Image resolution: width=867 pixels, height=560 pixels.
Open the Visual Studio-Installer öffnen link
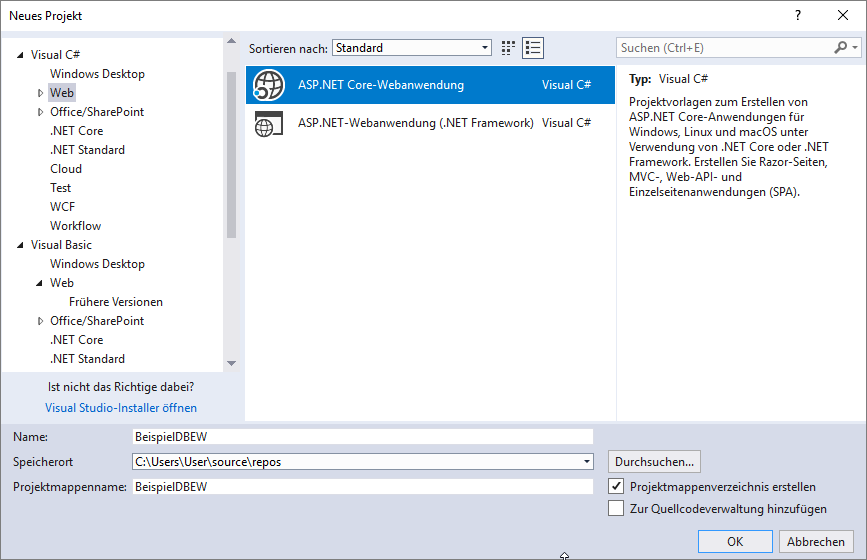click(121, 408)
